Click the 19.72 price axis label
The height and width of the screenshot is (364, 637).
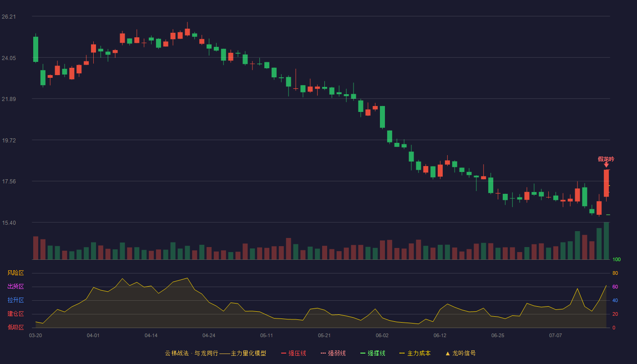point(9,141)
